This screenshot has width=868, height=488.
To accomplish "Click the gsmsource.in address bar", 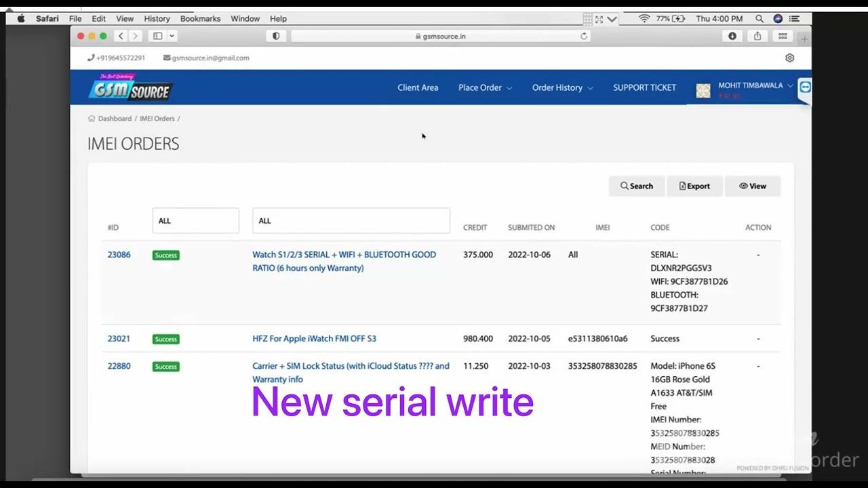I will pyautogui.click(x=441, y=36).
